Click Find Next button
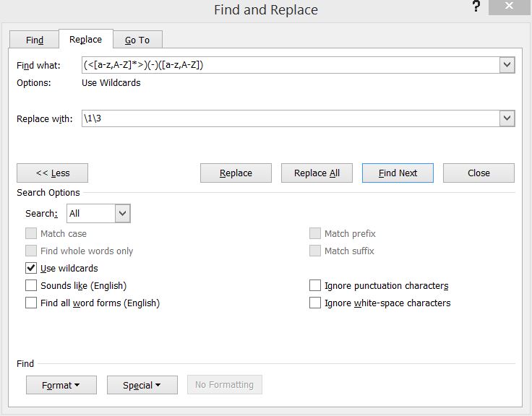 [x=398, y=173]
